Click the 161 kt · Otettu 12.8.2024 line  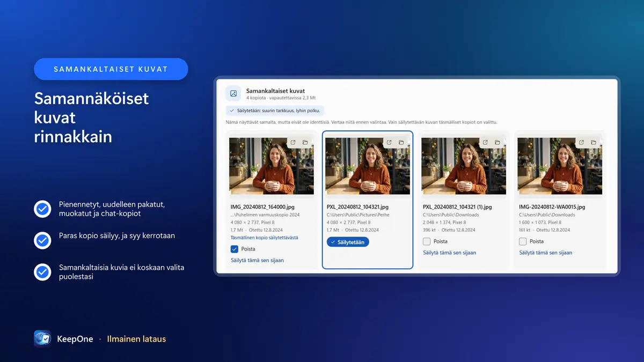544,230
